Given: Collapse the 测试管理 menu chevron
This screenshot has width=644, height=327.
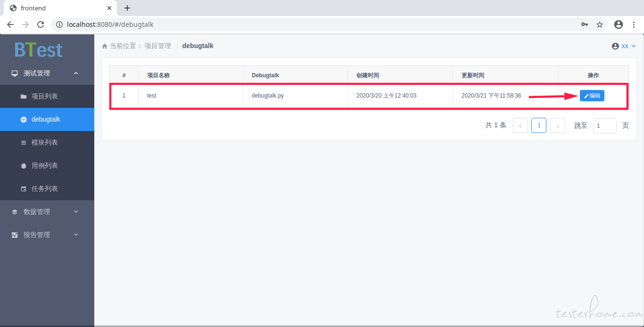Looking at the screenshot, I should (76, 73).
